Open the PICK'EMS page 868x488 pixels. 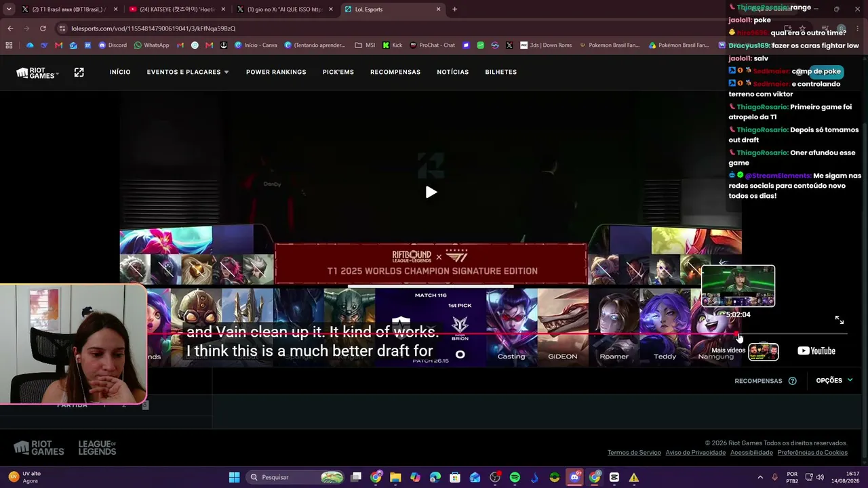pyautogui.click(x=338, y=72)
